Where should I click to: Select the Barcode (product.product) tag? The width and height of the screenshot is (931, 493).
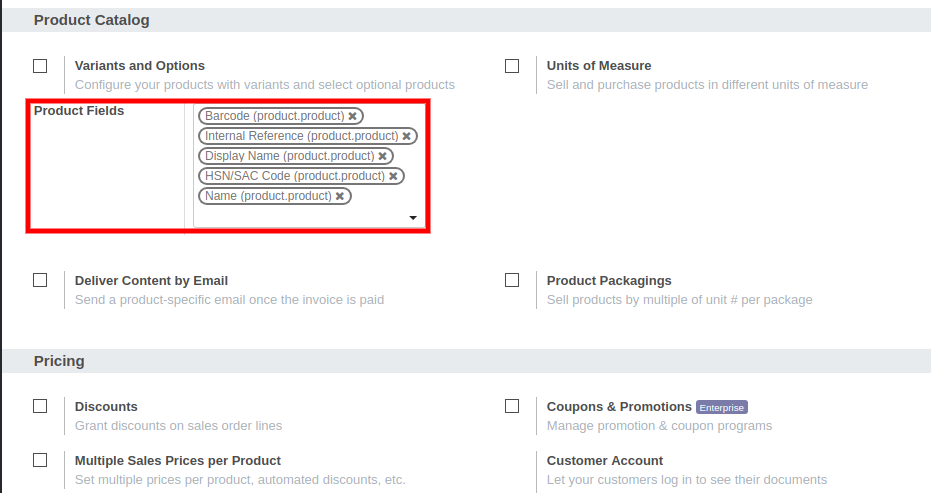pos(274,116)
